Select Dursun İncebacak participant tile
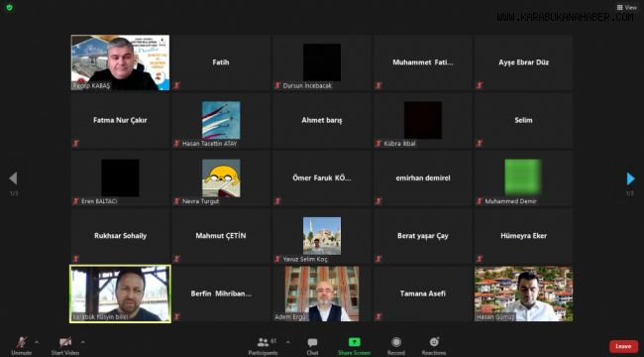The width and height of the screenshot is (644, 357). click(x=322, y=62)
